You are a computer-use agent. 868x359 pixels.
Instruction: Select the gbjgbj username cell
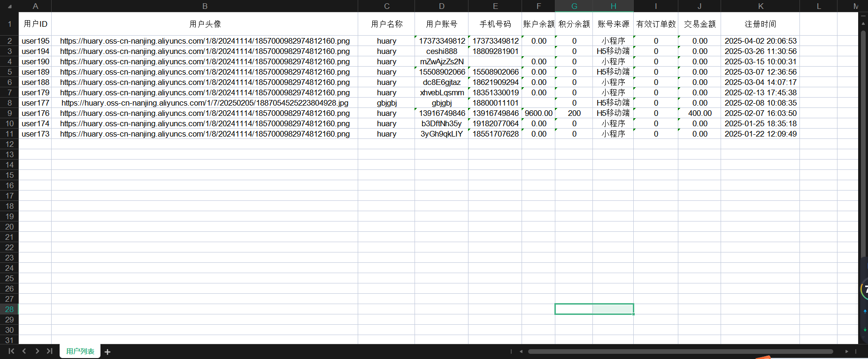coord(386,103)
